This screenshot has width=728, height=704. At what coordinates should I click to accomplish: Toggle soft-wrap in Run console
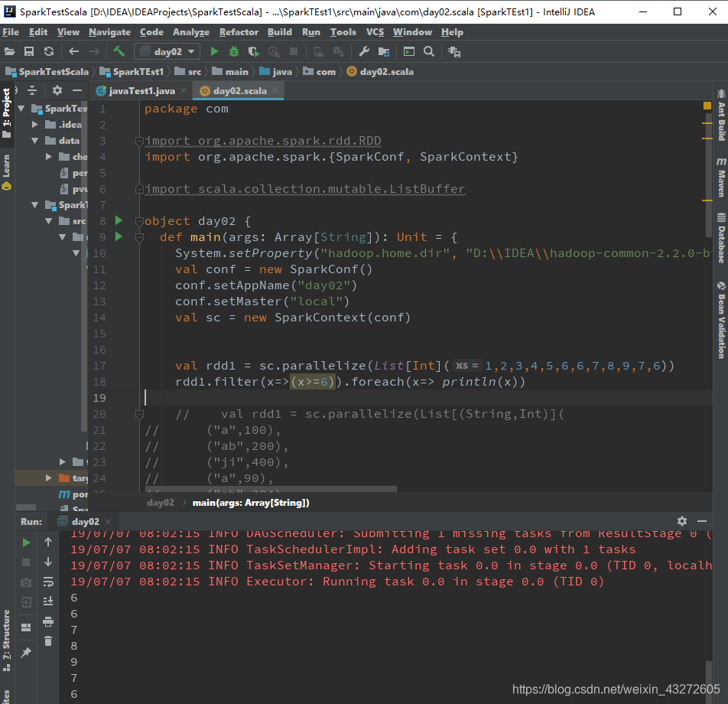click(48, 582)
